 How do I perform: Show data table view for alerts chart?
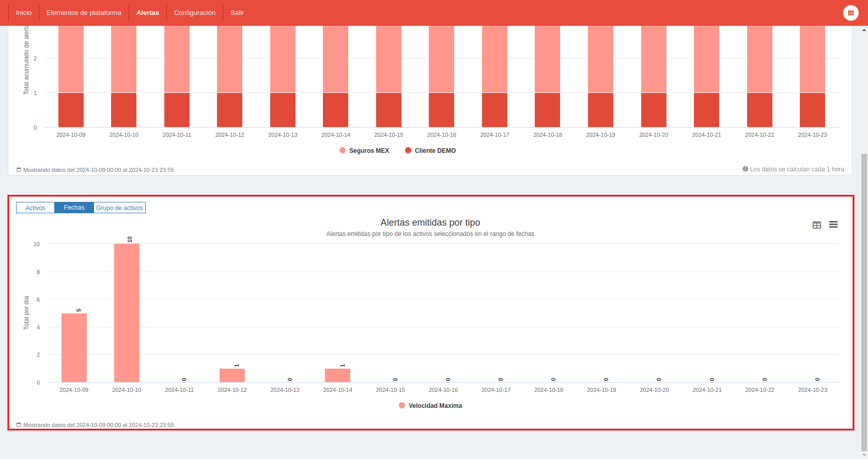[x=817, y=225]
